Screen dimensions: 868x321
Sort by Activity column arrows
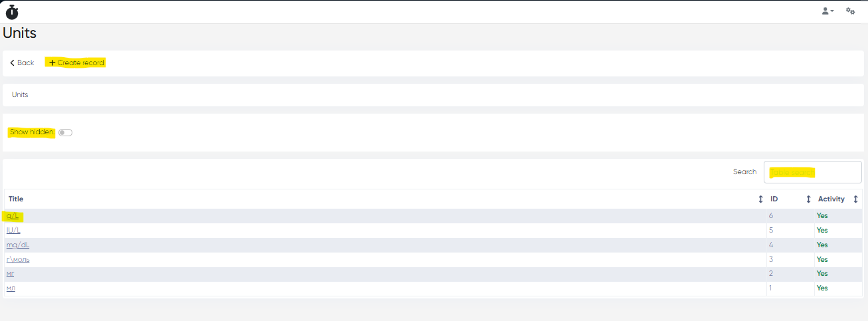856,199
